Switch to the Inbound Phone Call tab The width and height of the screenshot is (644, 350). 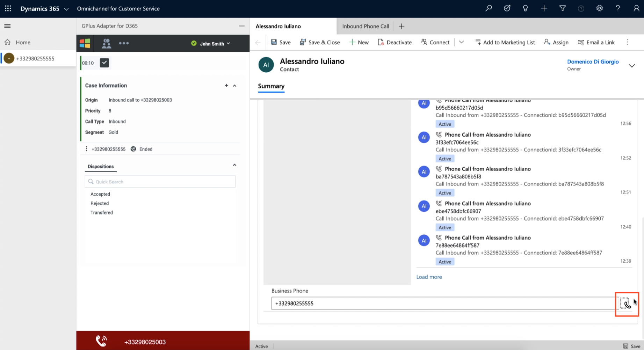(366, 26)
